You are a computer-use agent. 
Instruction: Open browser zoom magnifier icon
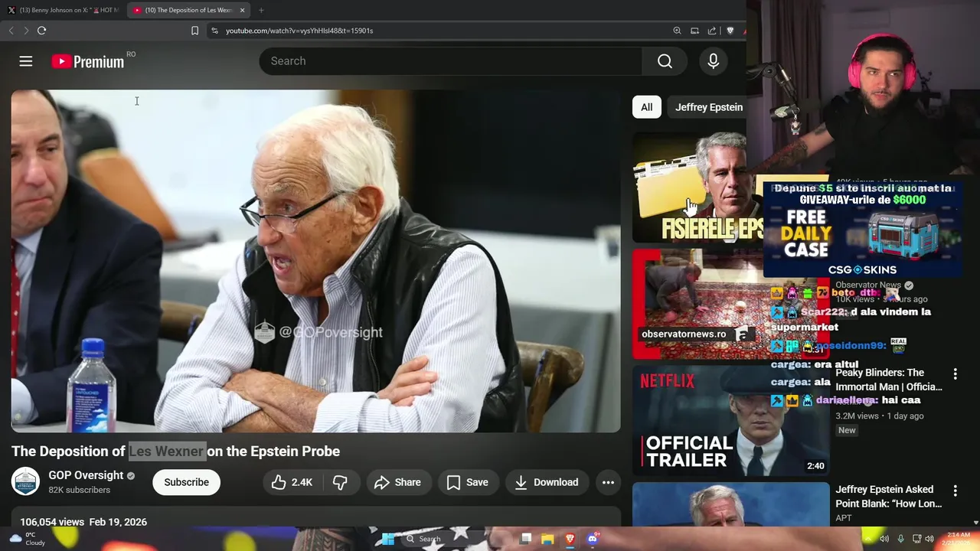[677, 31]
